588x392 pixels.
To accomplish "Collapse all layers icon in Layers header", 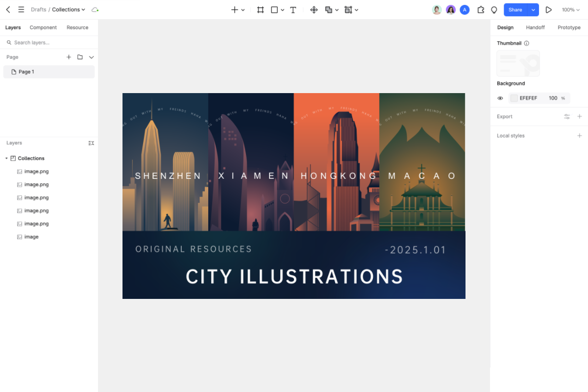I will (91, 143).
